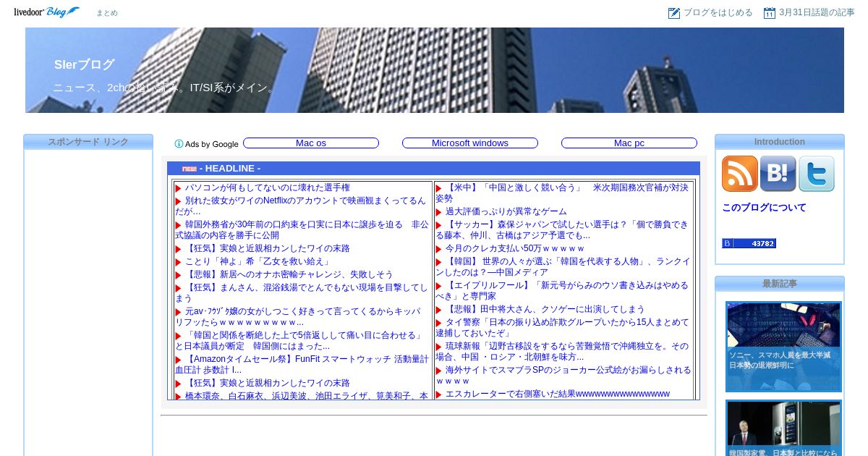Open headline 海外サイトでスマブラSPのジョーカー公式絵
The image size is (868, 456).
pyautogui.click(x=563, y=376)
